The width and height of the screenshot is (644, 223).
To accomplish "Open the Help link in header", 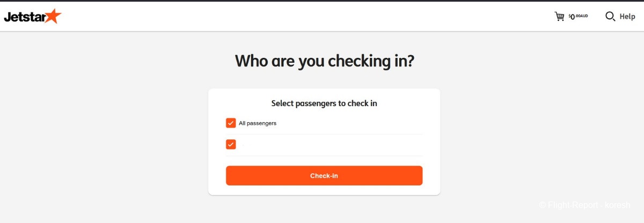I will click(x=627, y=17).
